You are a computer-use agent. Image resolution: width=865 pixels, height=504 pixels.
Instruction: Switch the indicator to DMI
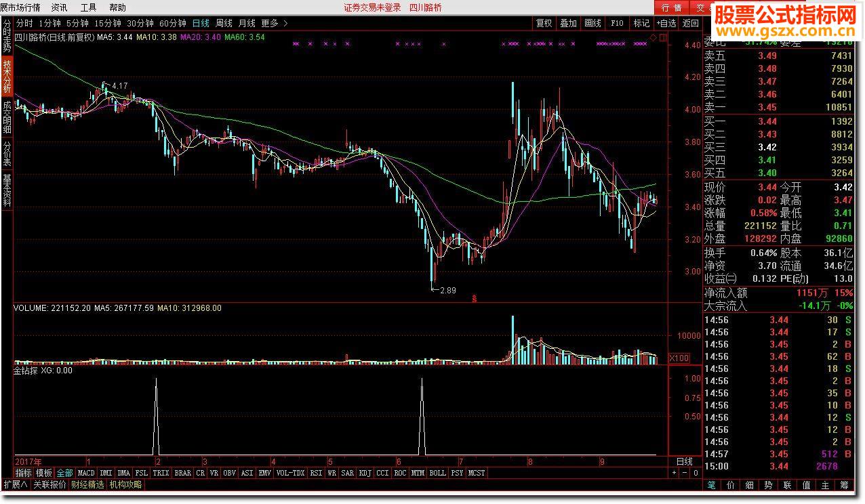coord(106,473)
